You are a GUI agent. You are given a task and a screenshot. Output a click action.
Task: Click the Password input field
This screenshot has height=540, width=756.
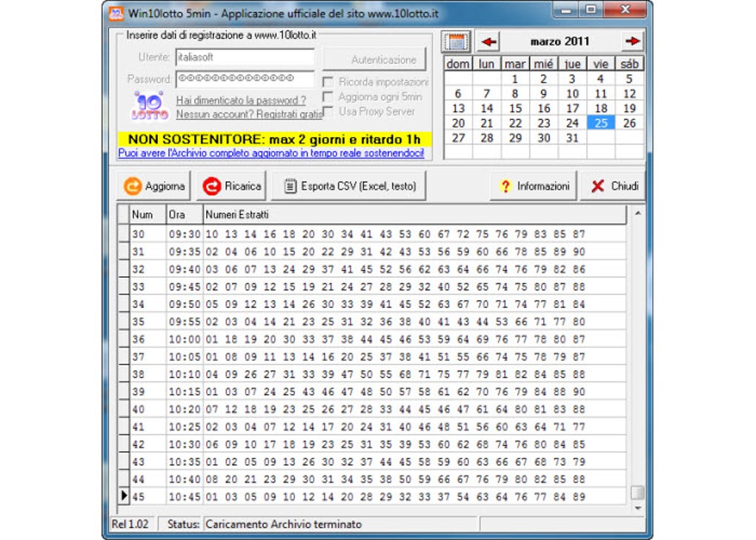(245, 79)
